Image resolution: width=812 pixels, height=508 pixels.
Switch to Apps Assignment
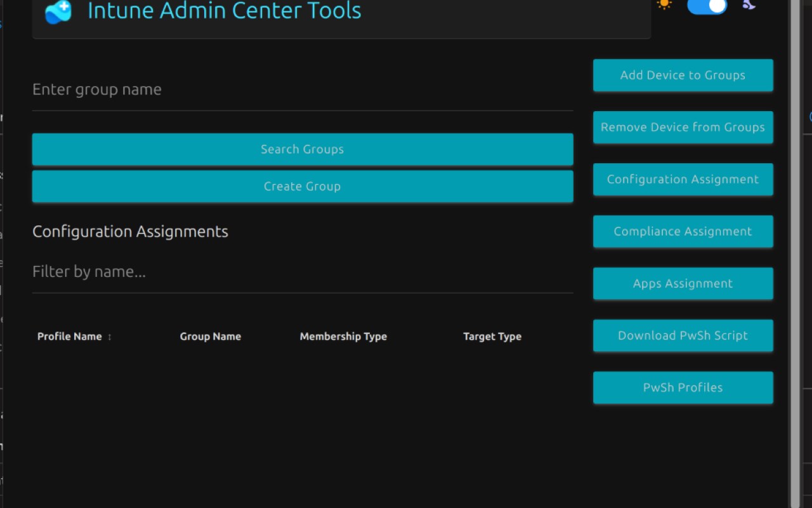(683, 283)
